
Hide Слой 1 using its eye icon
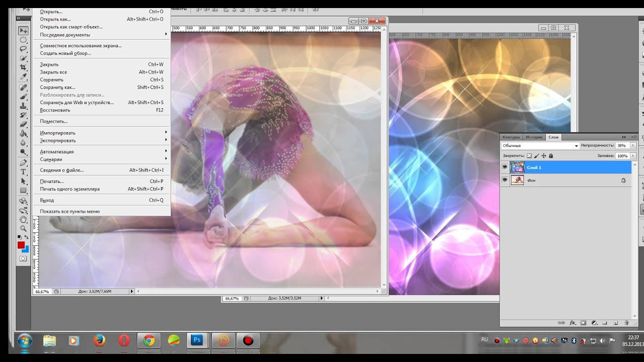click(x=505, y=167)
